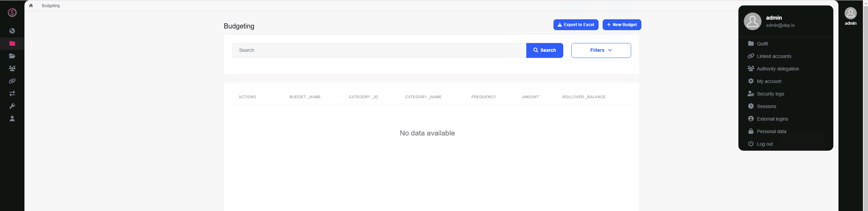Click the home breadcrumb icon
Image resolution: width=868 pixels, height=211 pixels.
31,5
